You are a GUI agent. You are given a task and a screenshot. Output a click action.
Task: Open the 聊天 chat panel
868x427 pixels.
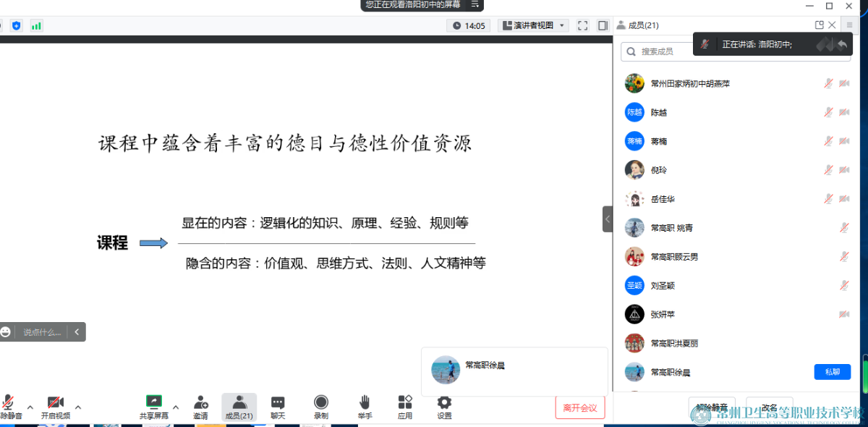pos(278,403)
